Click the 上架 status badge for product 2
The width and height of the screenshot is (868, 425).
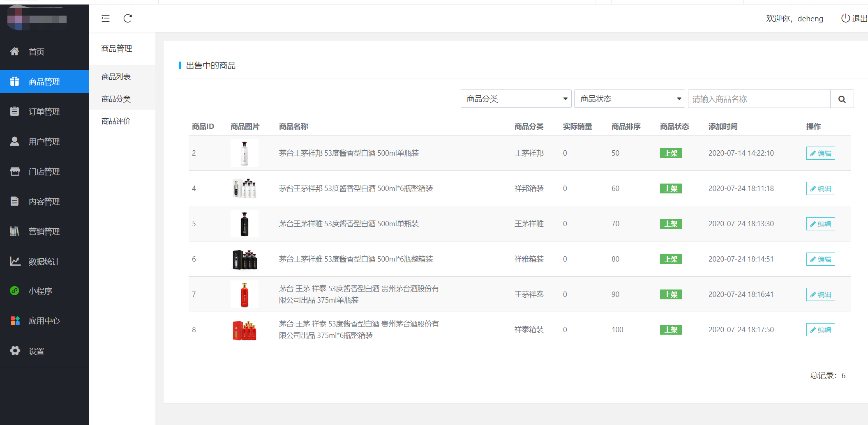click(x=671, y=153)
